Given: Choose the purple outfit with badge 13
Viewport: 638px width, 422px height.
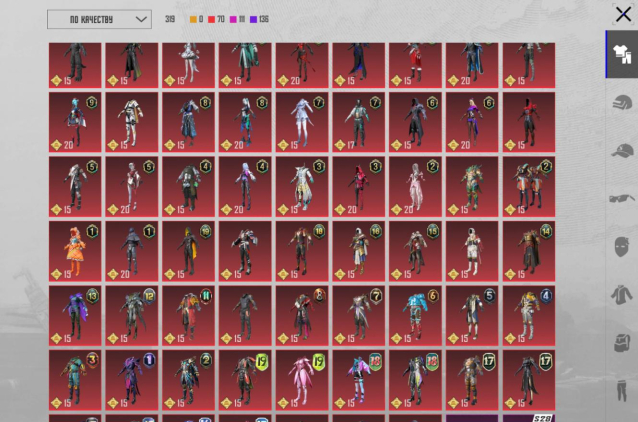Looking at the screenshot, I should pyautogui.click(x=74, y=314).
